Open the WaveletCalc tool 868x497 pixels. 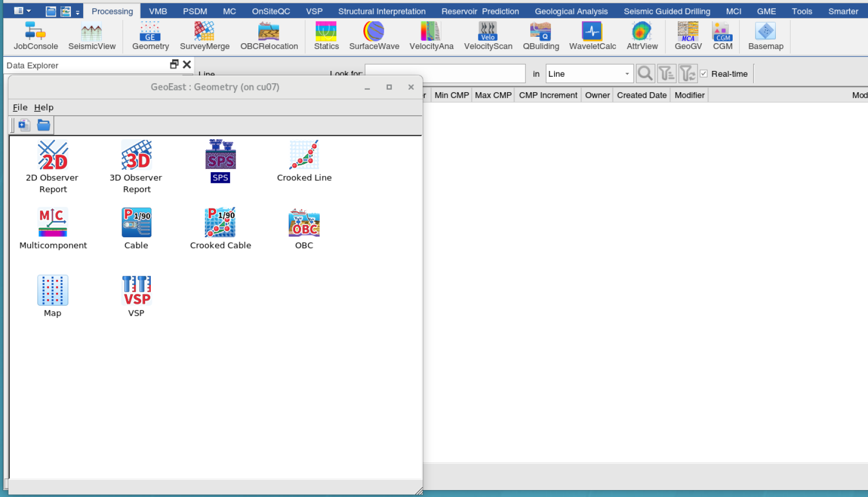point(592,36)
